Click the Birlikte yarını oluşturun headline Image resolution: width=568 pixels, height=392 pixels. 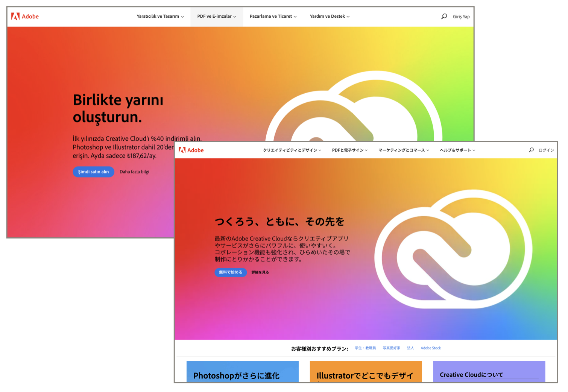coord(118,108)
